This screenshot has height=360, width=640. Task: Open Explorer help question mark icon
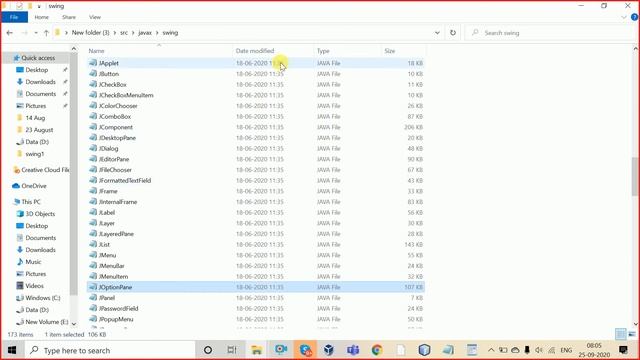tap(634, 17)
